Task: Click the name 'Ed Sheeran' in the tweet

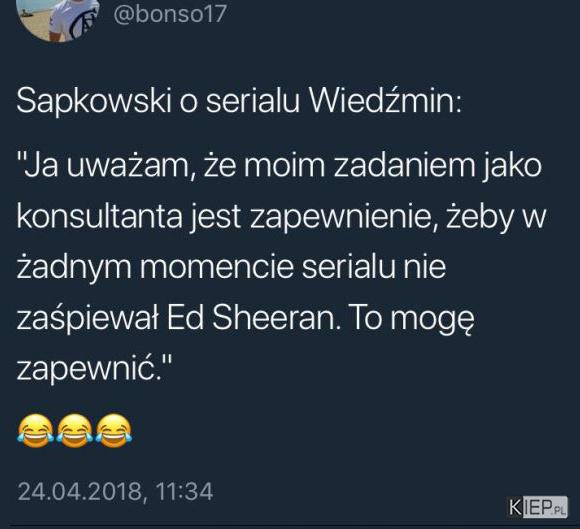Action: [x=253, y=318]
